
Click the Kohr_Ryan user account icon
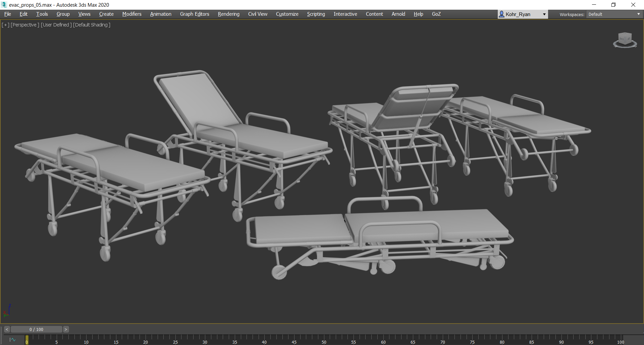click(x=501, y=14)
